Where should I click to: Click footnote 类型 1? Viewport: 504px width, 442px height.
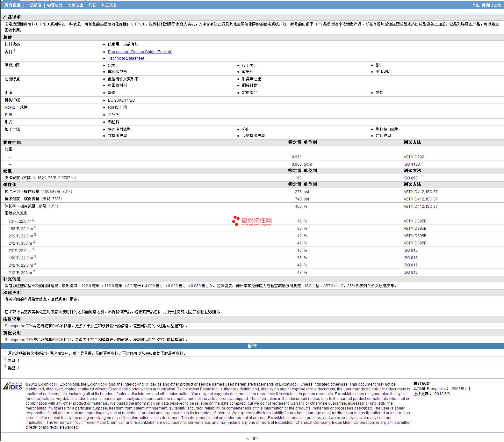(13, 361)
